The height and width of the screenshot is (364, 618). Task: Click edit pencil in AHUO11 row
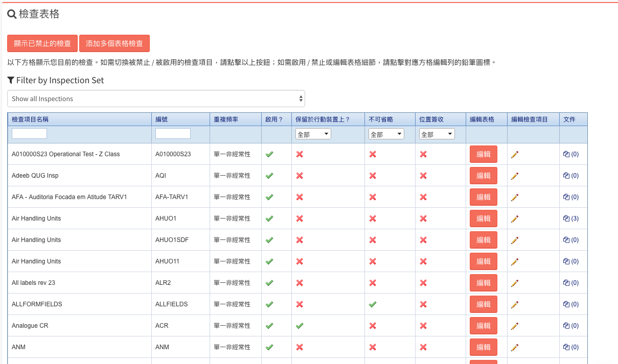(x=515, y=261)
